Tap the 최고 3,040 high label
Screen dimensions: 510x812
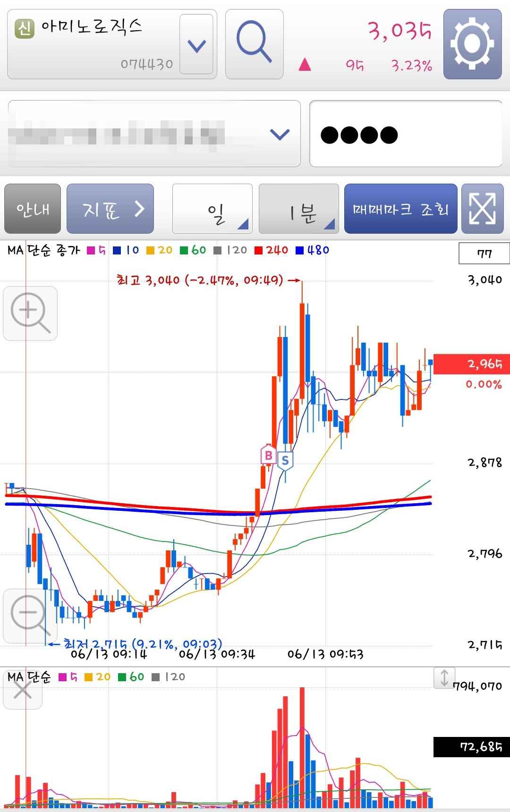[200, 280]
